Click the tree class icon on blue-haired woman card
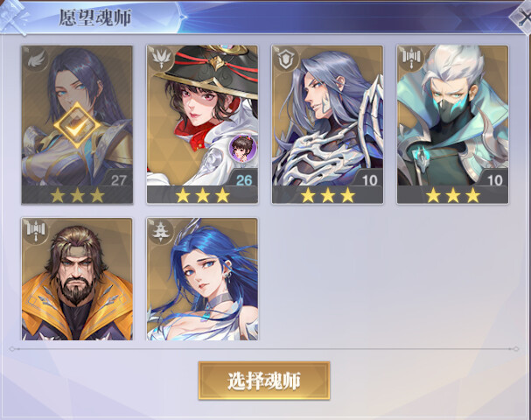Screen dimensions: 531x420 [161, 232]
